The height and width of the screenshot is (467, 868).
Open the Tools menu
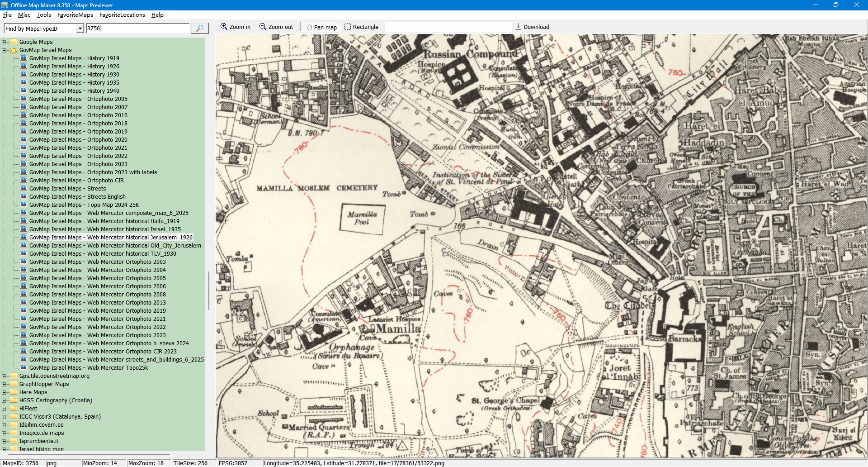tap(43, 15)
